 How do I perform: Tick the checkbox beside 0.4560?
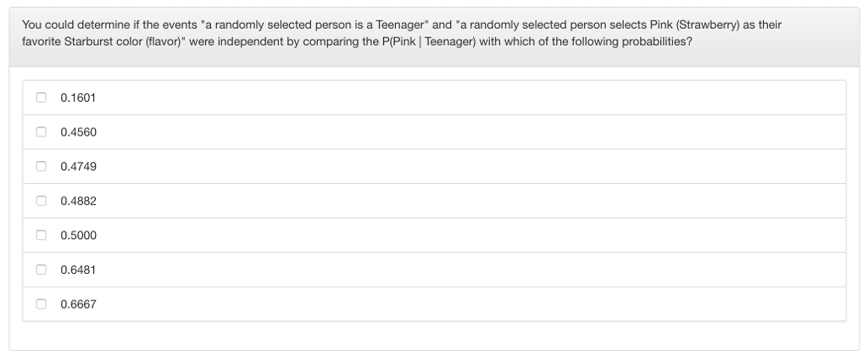pyautogui.click(x=41, y=132)
